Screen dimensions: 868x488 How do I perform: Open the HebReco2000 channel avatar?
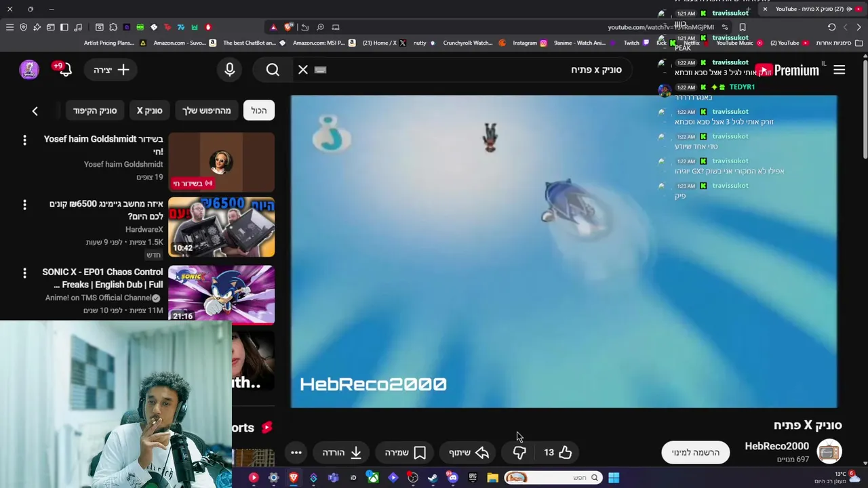click(x=829, y=451)
